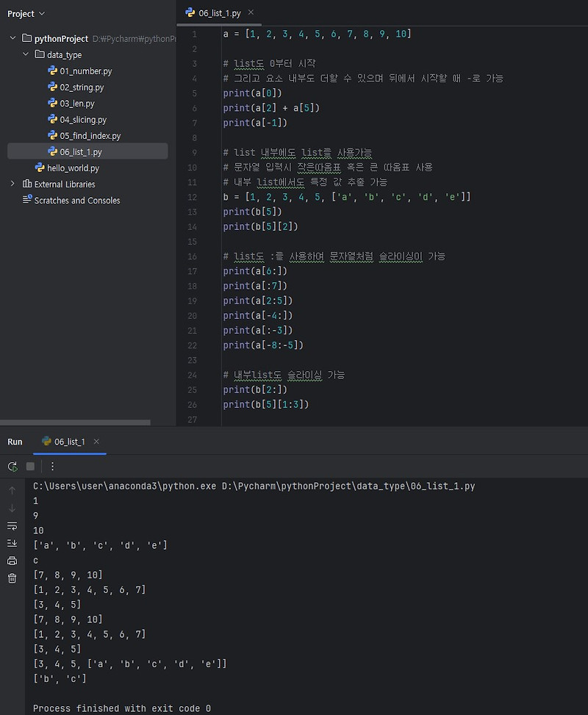Click the stop process button

pyautogui.click(x=29, y=466)
